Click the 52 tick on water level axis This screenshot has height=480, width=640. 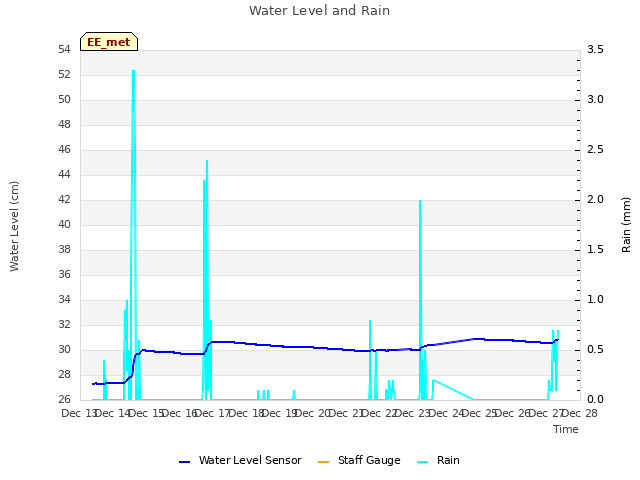point(64,75)
